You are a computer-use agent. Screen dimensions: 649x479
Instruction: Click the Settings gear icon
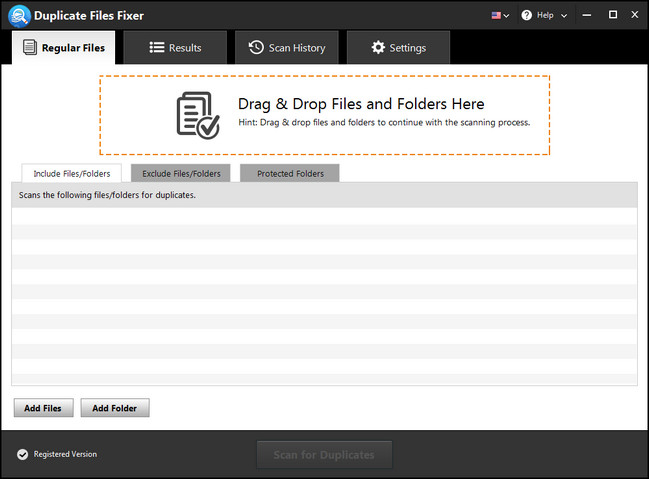pos(378,47)
